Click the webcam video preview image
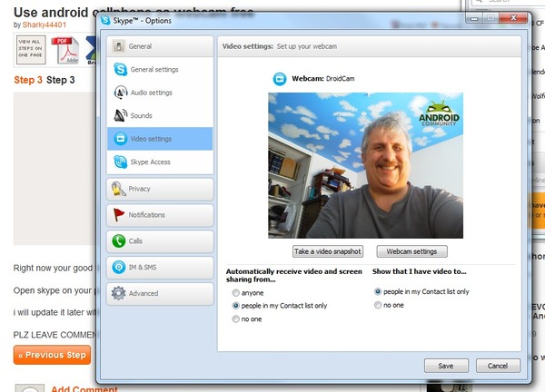Screen dimensions: 545x392 pos(366,165)
